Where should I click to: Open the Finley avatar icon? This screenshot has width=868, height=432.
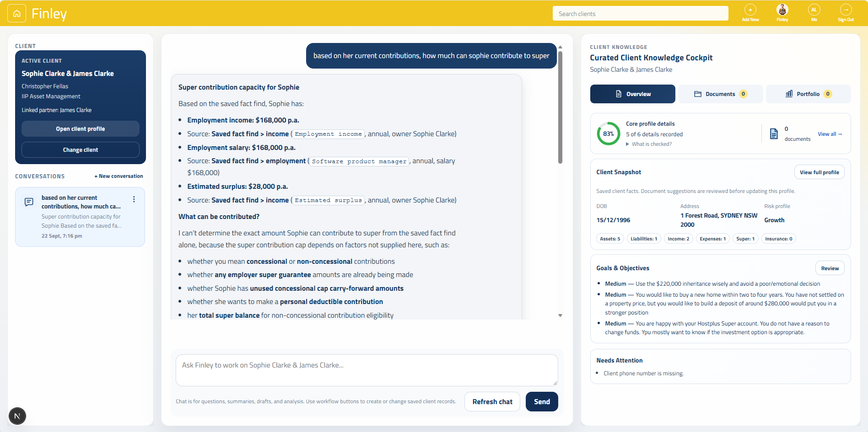click(x=782, y=10)
